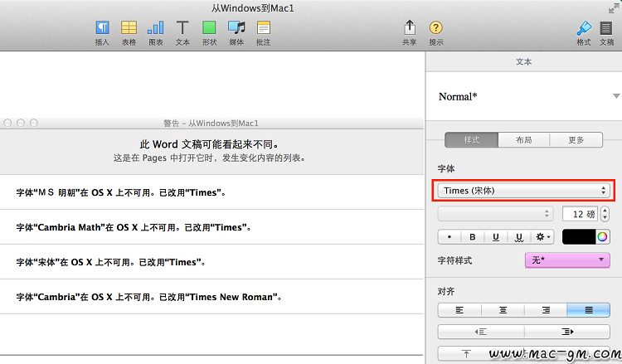Click the 12 pt font size field
Screen dimensions: 622x364
coord(580,214)
